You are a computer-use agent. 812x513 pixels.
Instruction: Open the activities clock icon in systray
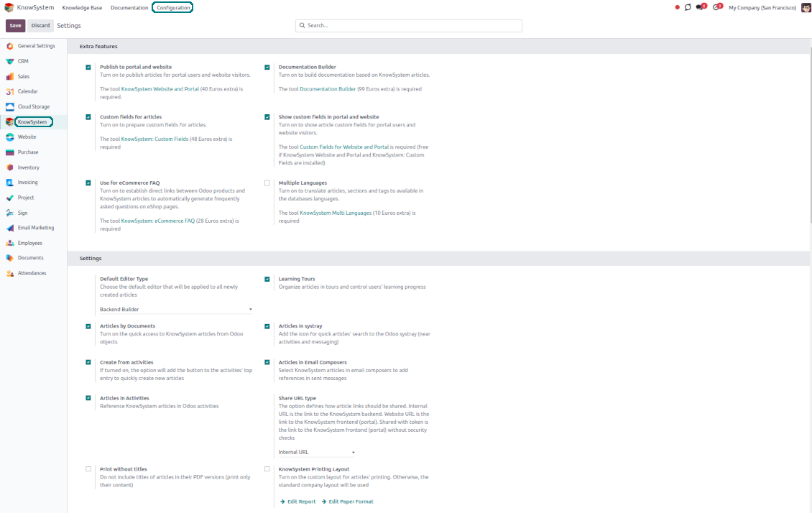pos(716,7)
